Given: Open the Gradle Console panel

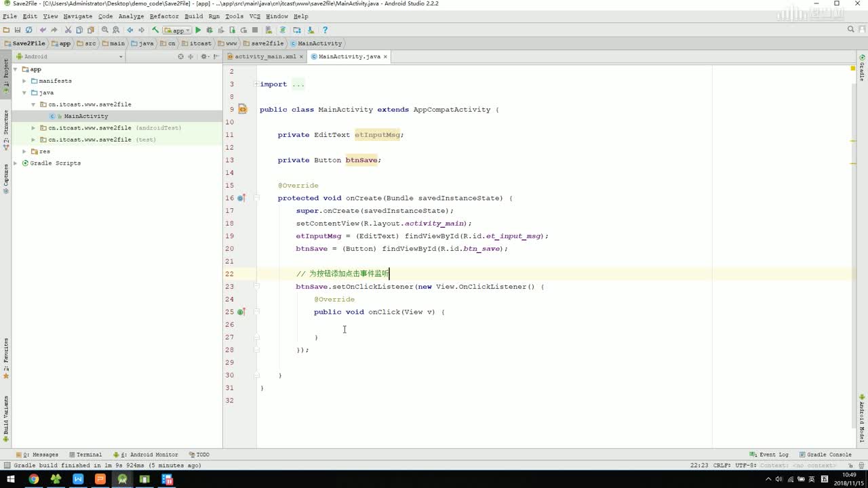Looking at the screenshot, I should 825,455.
